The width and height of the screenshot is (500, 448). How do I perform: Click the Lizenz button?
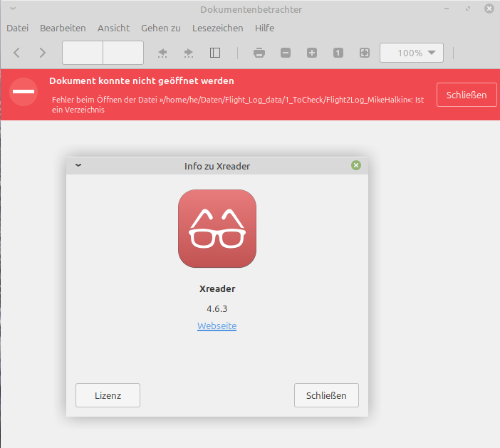(x=108, y=395)
